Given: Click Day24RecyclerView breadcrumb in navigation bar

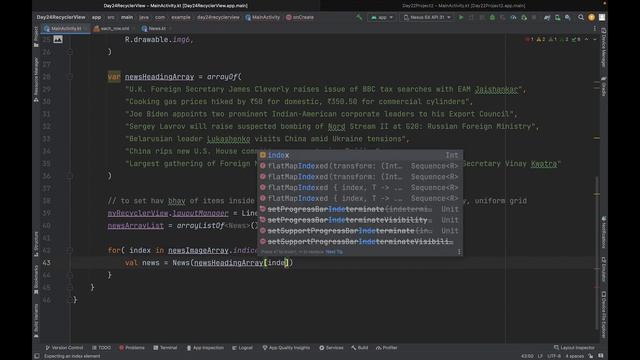Looking at the screenshot, I should (x=61, y=18).
